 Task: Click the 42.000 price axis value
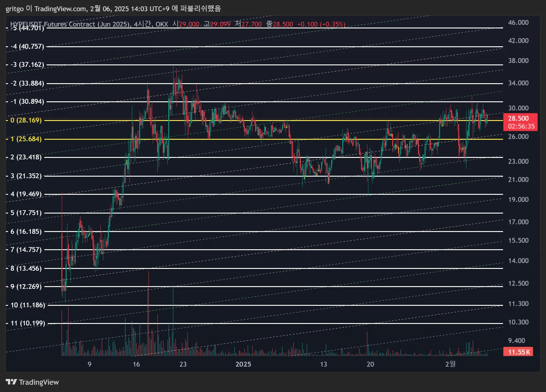[518, 41]
